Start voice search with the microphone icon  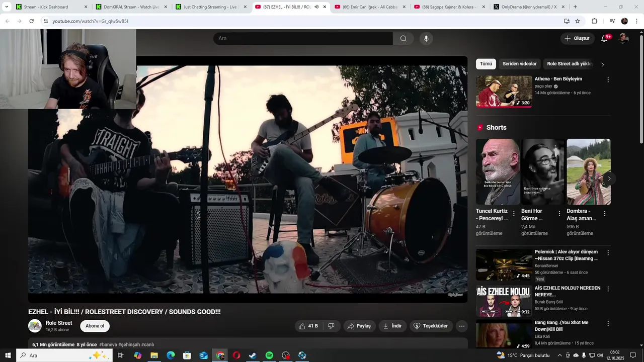pyautogui.click(x=426, y=39)
